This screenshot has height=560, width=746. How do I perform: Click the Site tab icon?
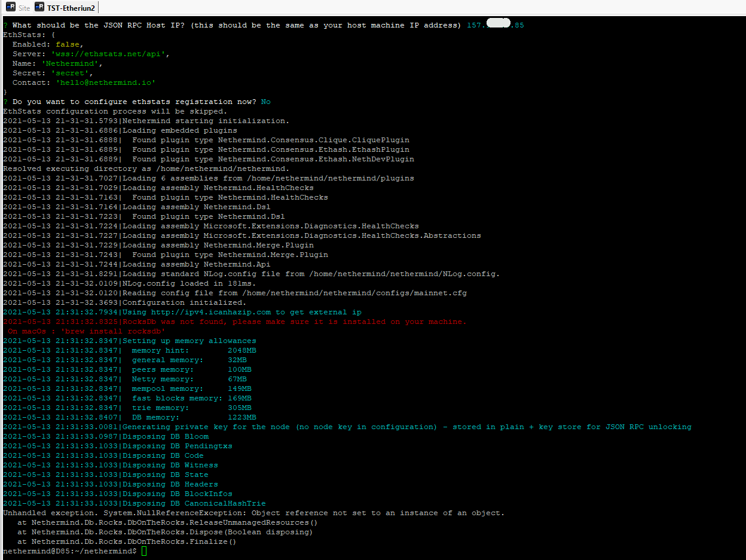(x=11, y=7)
